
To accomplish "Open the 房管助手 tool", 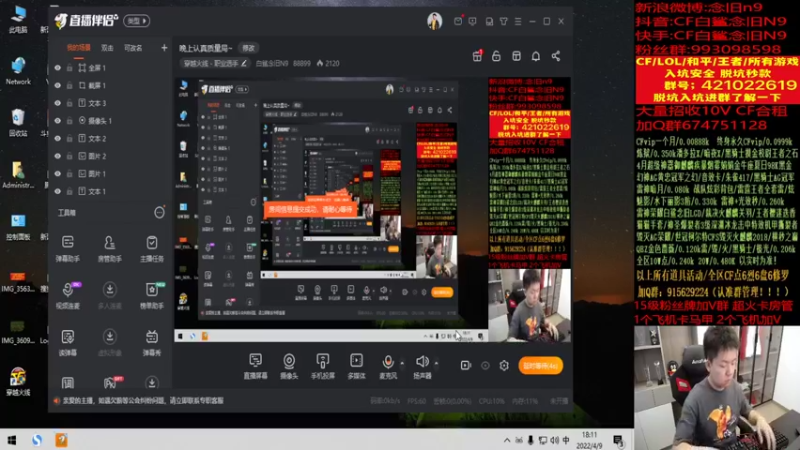I will (x=109, y=248).
